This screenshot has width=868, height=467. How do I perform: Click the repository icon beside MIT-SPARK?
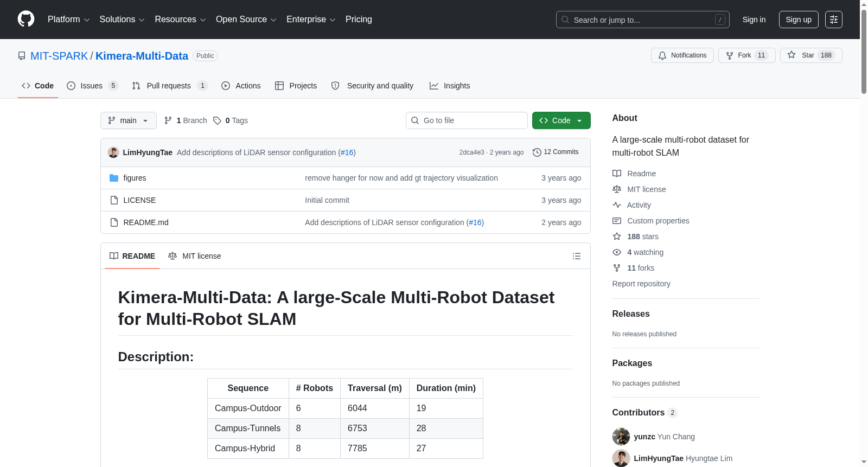coord(22,56)
